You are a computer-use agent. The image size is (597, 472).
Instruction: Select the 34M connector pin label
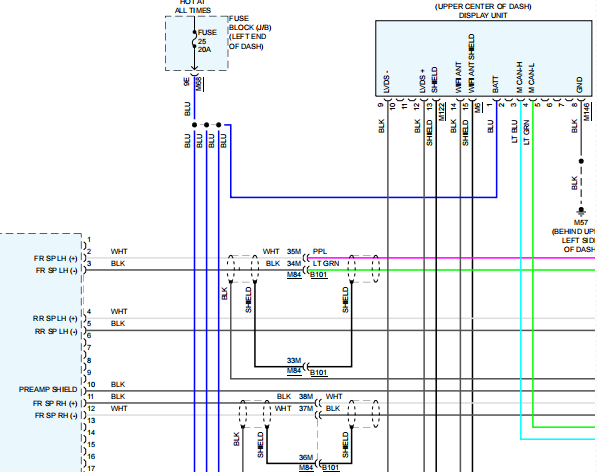pyautogui.click(x=294, y=263)
